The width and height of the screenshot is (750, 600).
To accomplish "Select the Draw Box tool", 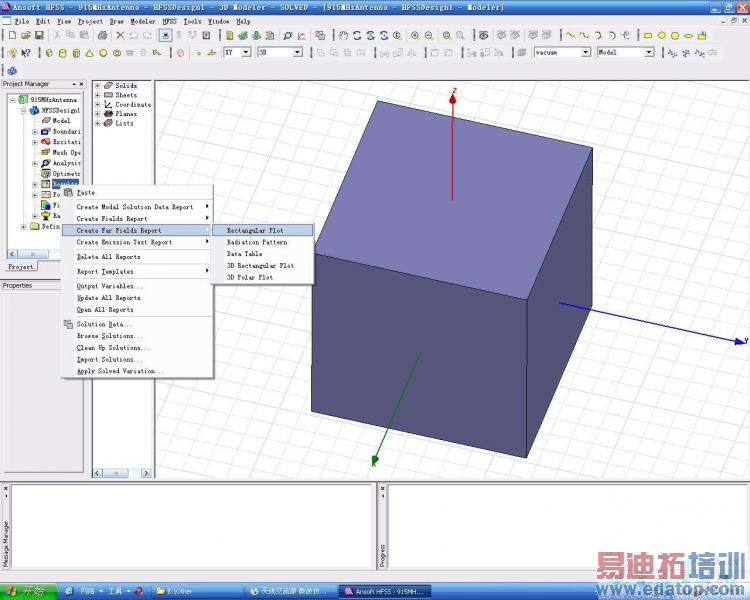I will tap(49, 53).
